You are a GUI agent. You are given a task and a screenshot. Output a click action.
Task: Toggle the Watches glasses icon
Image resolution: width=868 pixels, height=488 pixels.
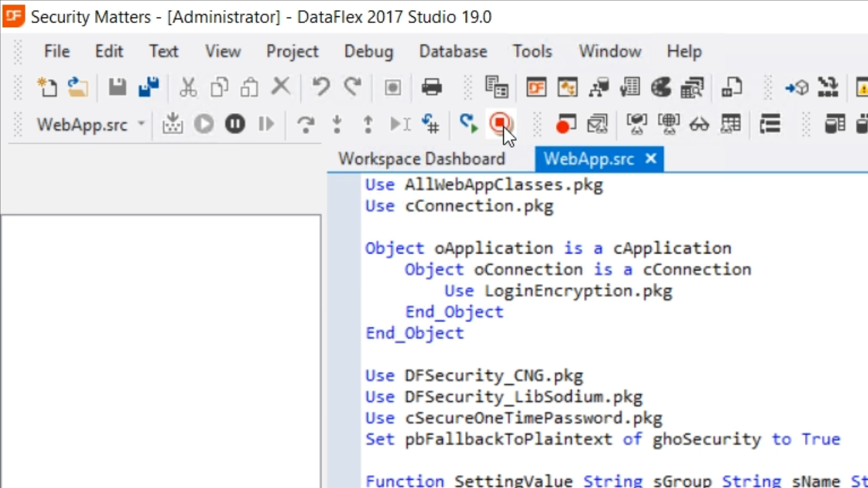(698, 124)
